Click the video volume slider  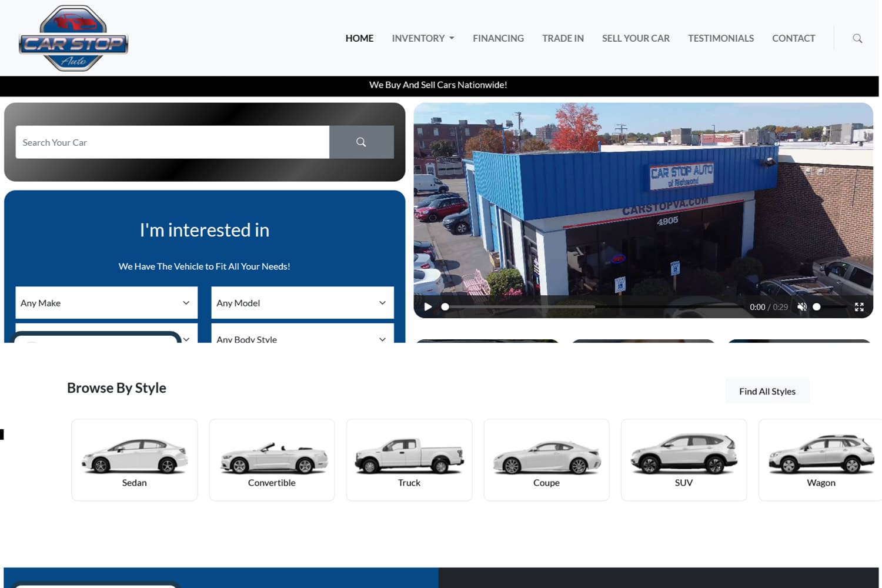pos(829,307)
